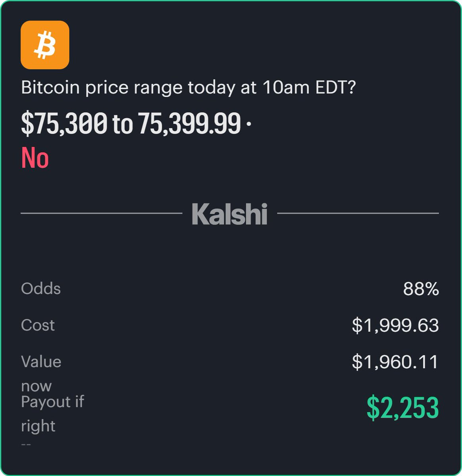
Task: Click the Cost label
Action: click(38, 325)
